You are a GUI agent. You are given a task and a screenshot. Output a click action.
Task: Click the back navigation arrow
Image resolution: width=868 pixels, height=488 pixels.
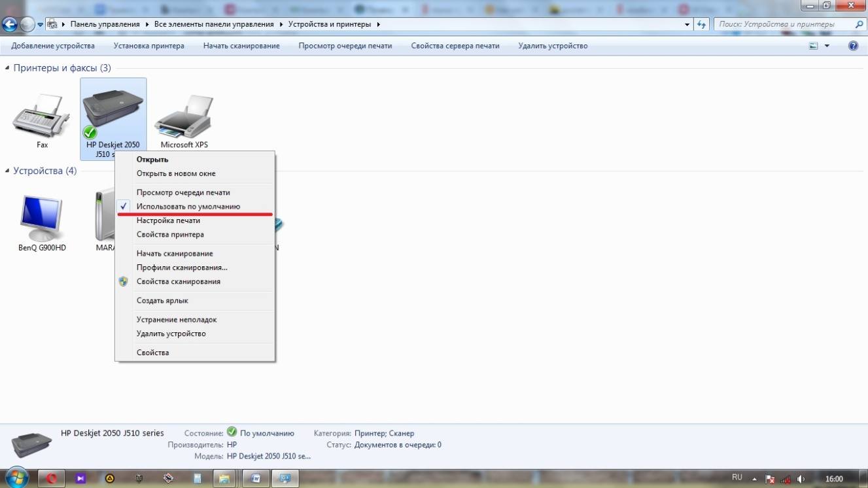pyautogui.click(x=10, y=24)
